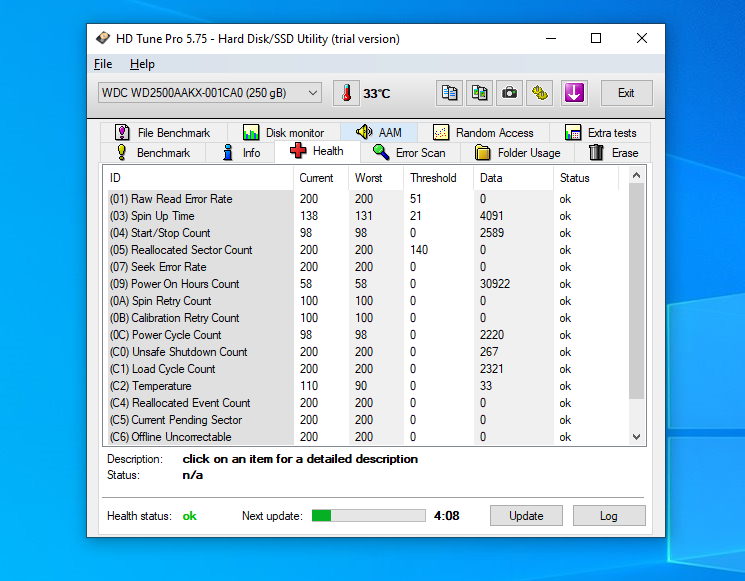Click the Next update progress bar
Viewport: 745px width, 581px height.
(368, 515)
